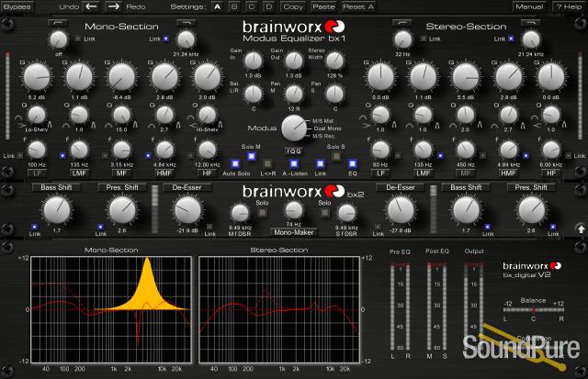Toggle the EQ on/off button
This screenshot has width=588, height=379.
(x=353, y=164)
